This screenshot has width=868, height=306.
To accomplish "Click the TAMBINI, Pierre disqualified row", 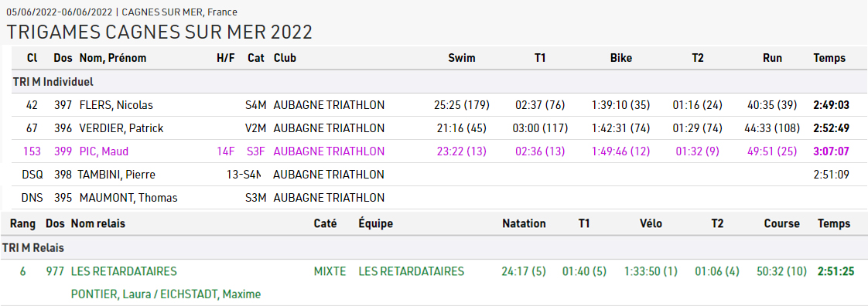I will pyautogui.click(x=434, y=175).
